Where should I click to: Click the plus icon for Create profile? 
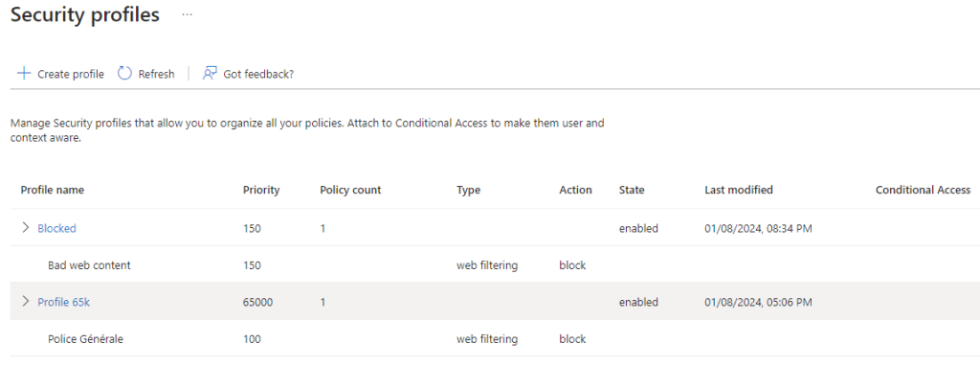tap(24, 74)
